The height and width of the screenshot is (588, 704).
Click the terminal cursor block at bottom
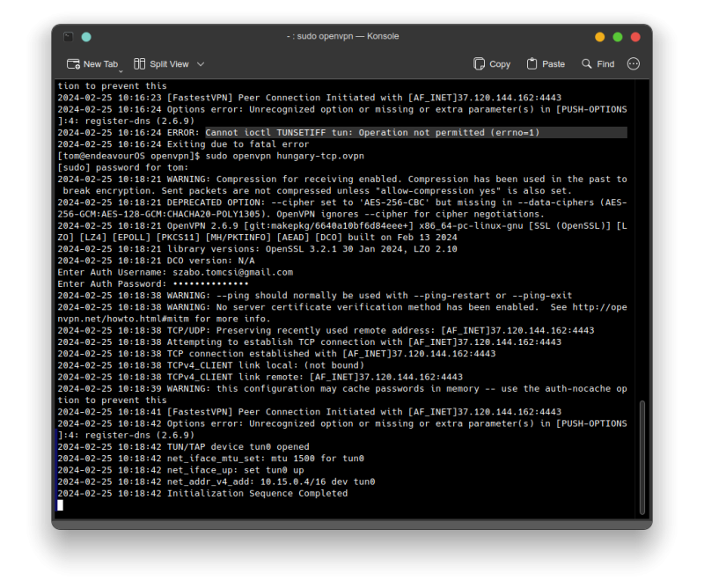(x=60, y=505)
